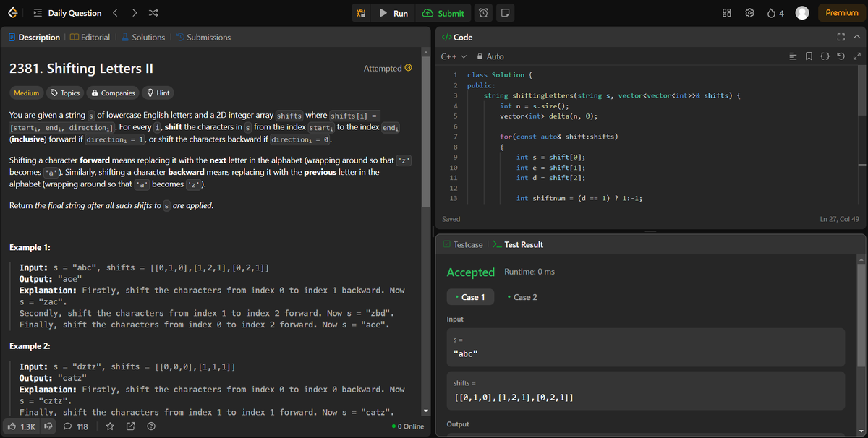Image resolution: width=868 pixels, height=438 pixels.
Task: Open the notes sticky-note icon
Action: (506, 12)
